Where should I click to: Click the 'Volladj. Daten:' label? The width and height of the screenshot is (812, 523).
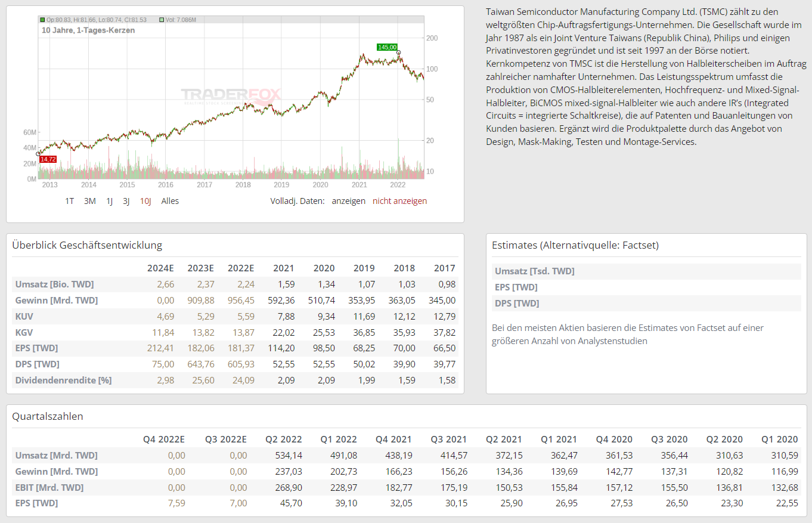pyautogui.click(x=297, y=201)
